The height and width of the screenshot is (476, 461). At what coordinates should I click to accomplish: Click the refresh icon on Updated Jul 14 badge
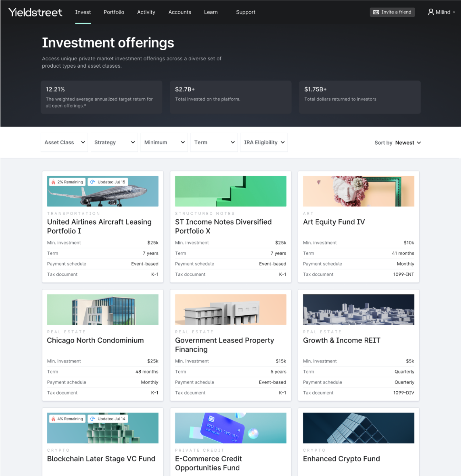[x=92, y=419]
